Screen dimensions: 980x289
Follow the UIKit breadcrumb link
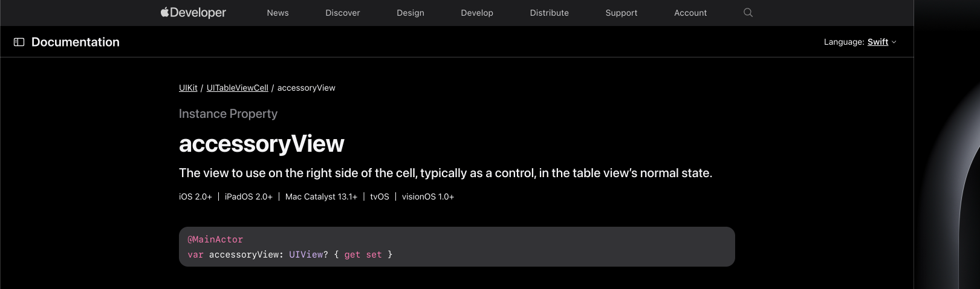point(188,88)
